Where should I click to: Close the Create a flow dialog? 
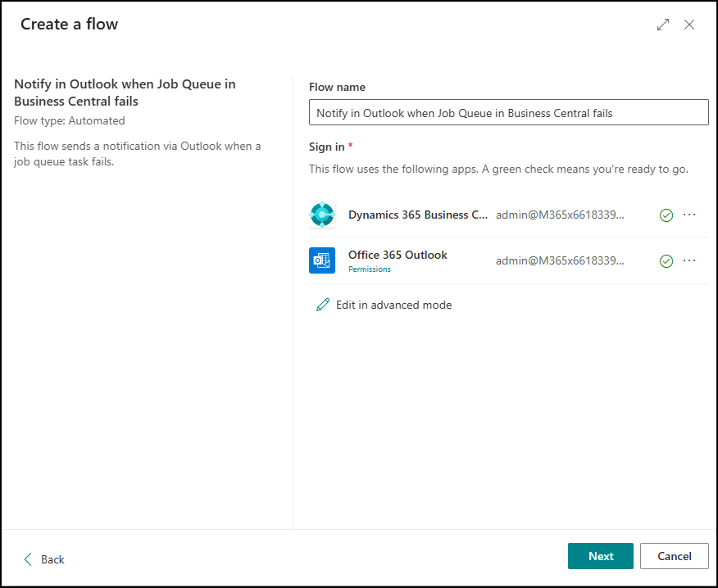(689, 25)
